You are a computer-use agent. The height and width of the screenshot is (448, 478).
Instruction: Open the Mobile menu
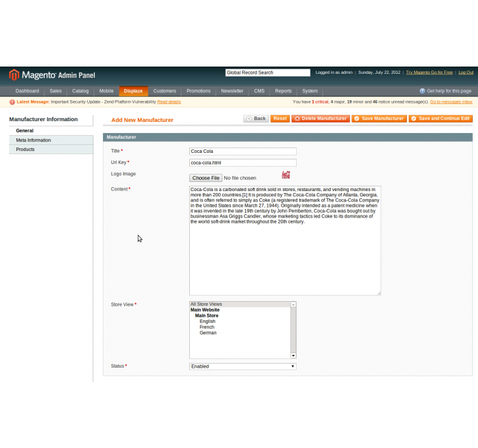pyautogui.click(x=106, y=91)
